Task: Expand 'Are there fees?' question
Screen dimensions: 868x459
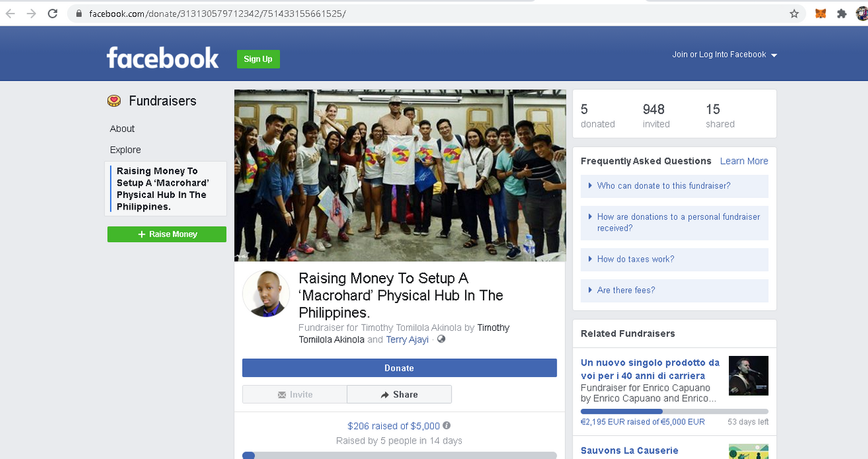Action: click(x=674, y=290)
